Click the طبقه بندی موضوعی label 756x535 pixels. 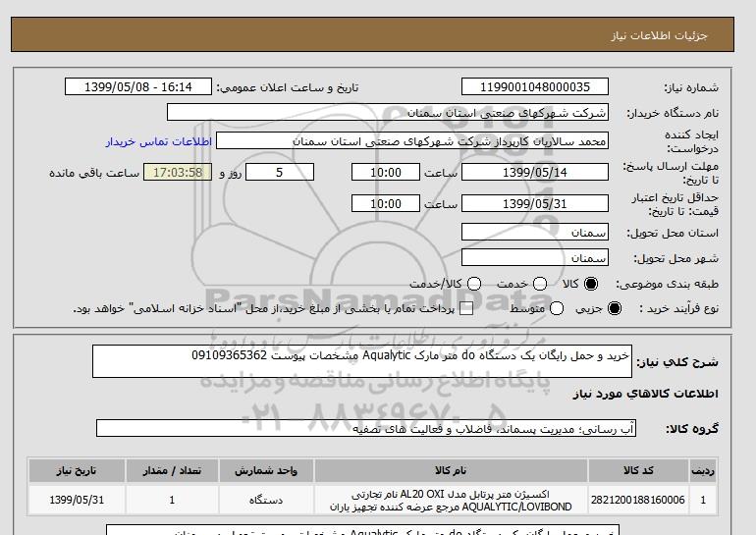pos(668,285)
